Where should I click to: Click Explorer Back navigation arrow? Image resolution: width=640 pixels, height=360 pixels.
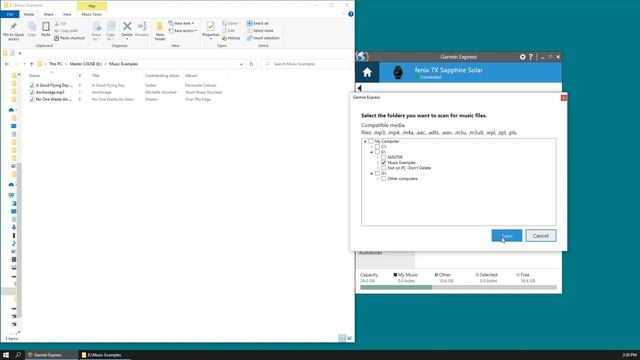pyautogui.click(x=7, y=64)
